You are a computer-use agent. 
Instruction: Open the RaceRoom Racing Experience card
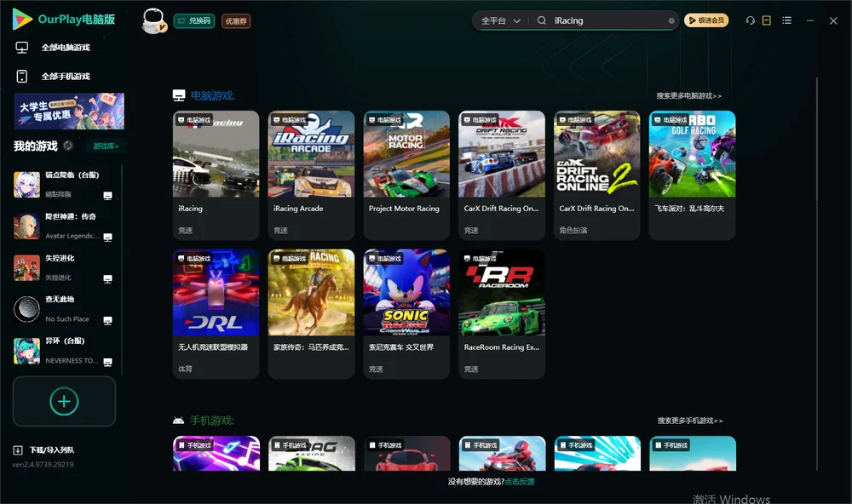(502, 313)
